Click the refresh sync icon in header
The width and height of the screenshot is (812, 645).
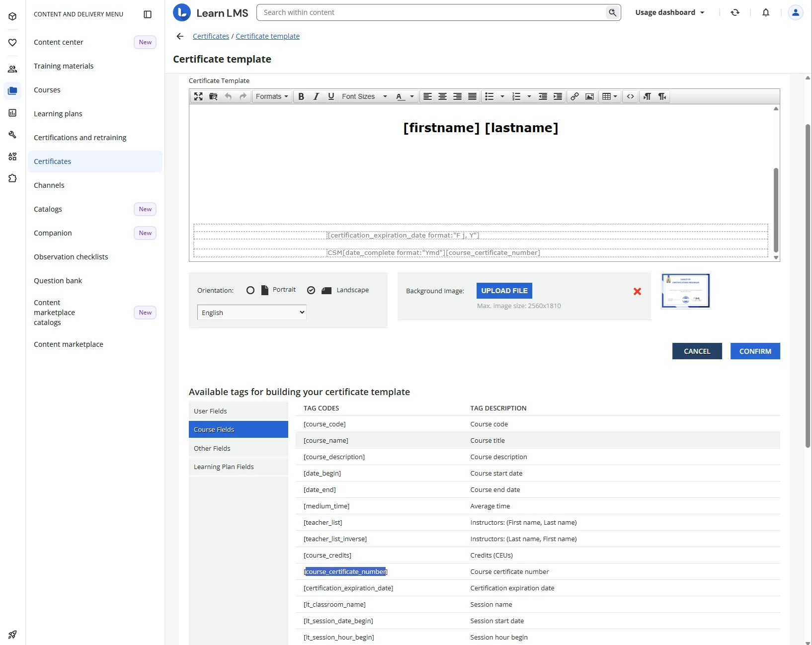(735, 12)
